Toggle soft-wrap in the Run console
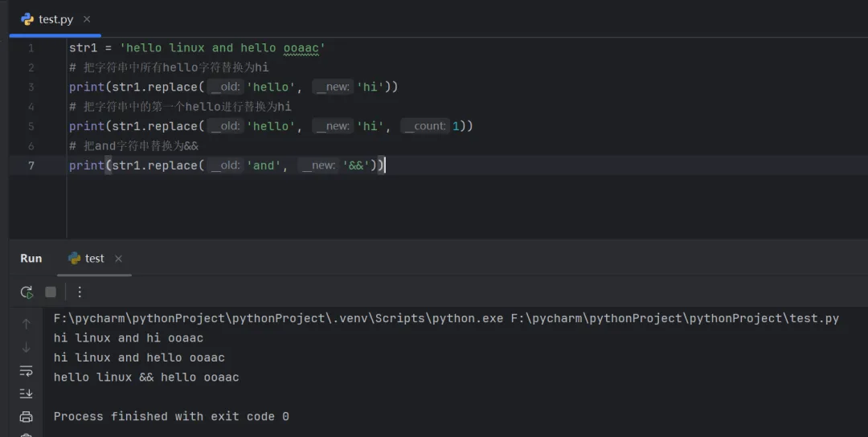 pos(27,370)
